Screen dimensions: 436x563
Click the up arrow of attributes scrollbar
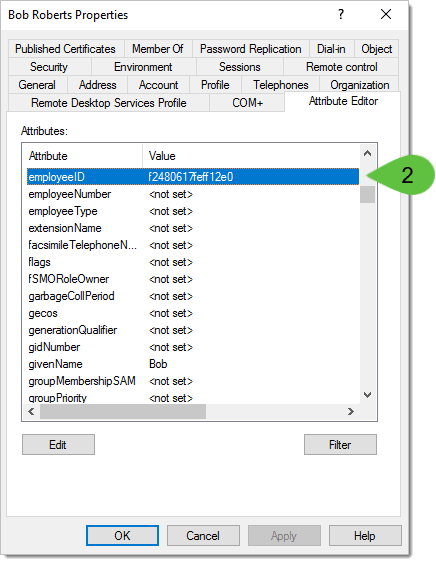pyautogui.click(x=367, y=154)
